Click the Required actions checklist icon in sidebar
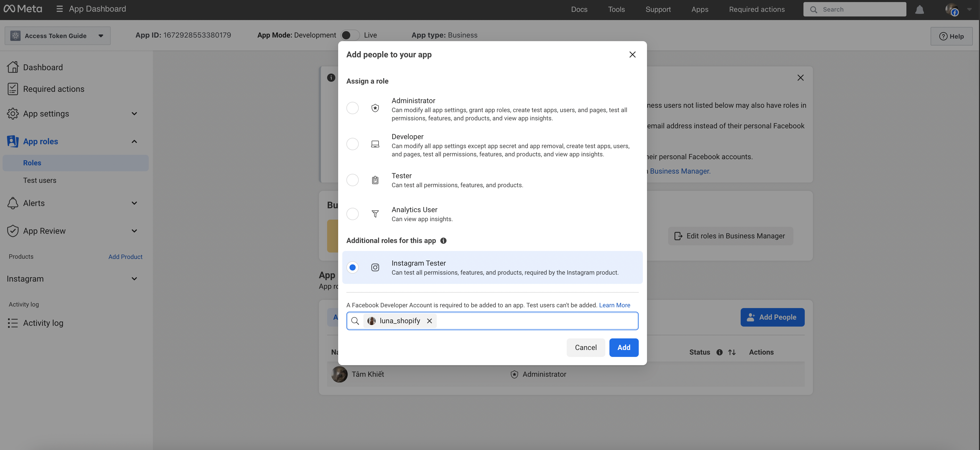 pos(13,89)
